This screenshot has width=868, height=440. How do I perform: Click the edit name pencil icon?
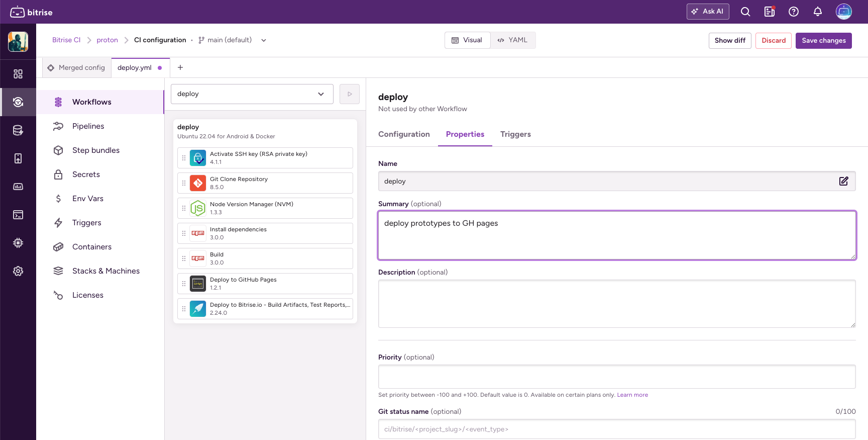(x=844, y=181)
